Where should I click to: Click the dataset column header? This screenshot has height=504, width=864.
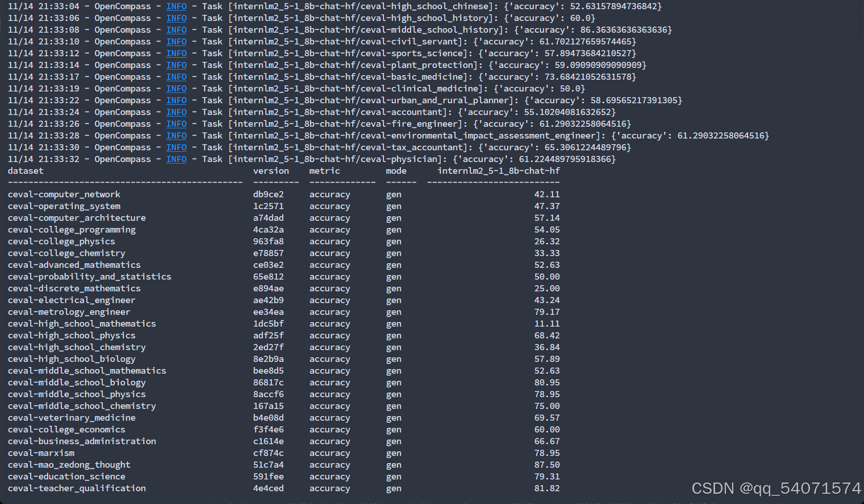tap(25, 171)
